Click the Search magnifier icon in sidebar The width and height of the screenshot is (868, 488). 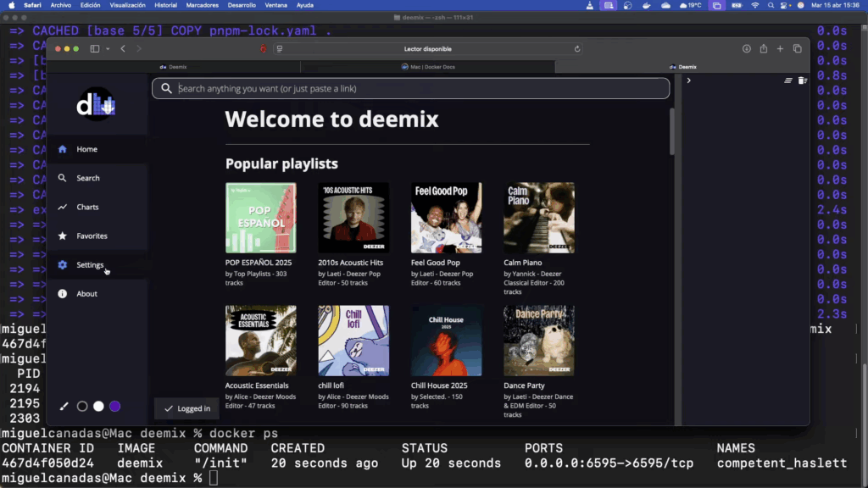63,178
